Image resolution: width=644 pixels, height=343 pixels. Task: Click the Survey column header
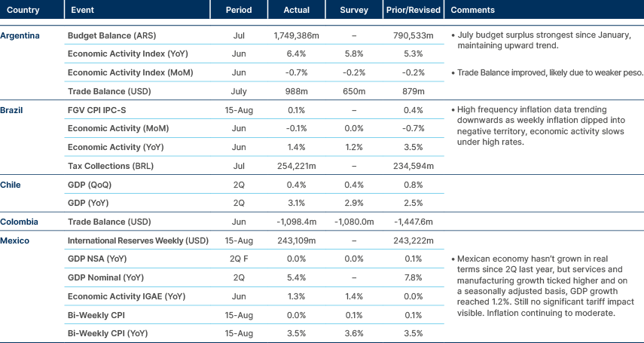(x=354, y=10)
